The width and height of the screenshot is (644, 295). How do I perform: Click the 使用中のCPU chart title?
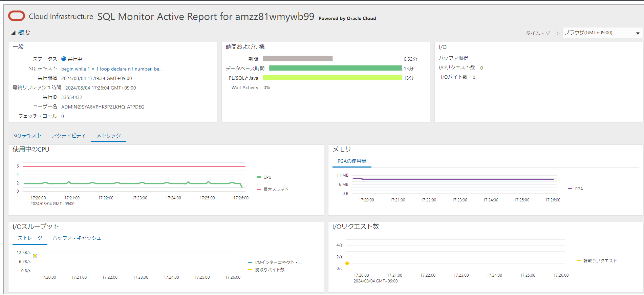31,149
